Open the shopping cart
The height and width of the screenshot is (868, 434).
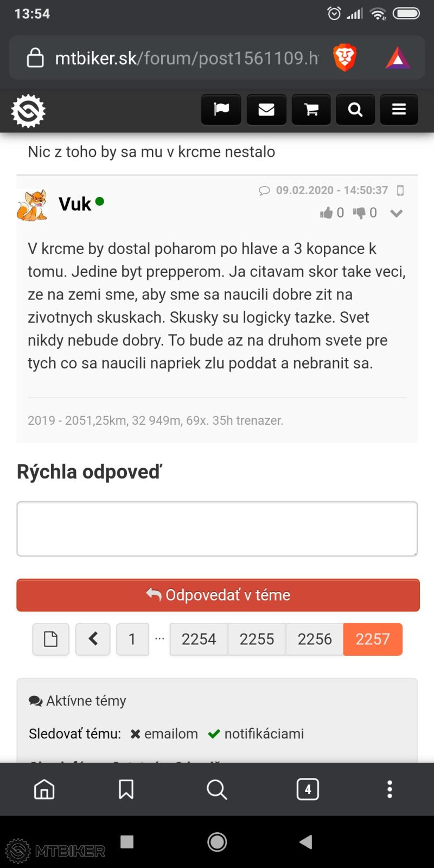(x=310, y=109)
